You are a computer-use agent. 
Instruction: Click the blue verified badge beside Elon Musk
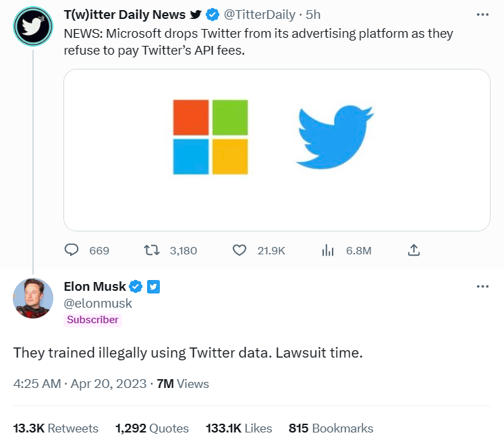pos(136,287)
